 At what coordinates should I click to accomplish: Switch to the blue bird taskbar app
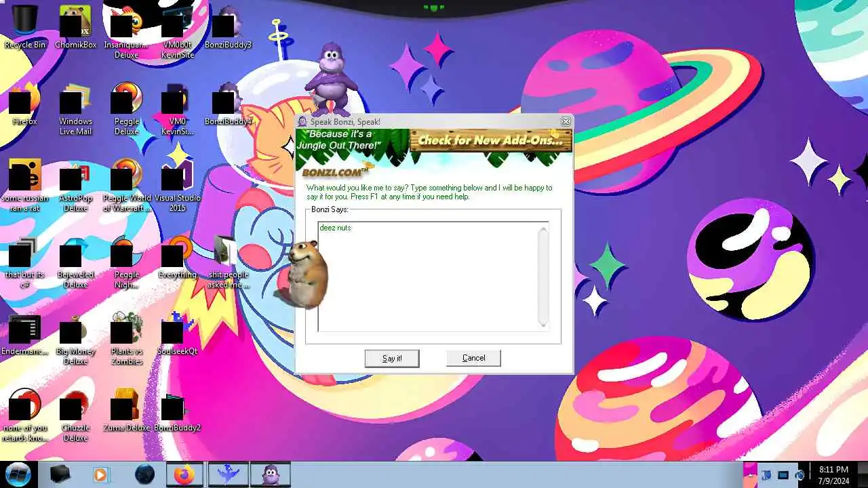coord(228,474)
